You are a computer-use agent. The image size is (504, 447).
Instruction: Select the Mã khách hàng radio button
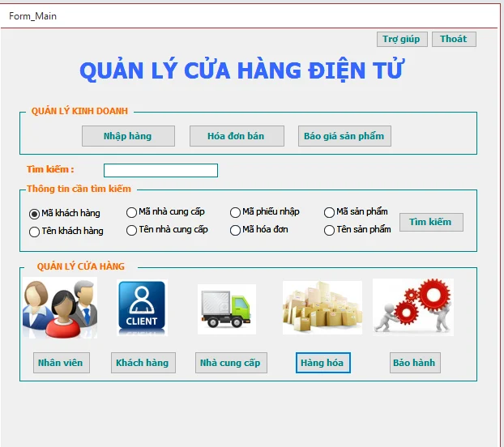tap(35, 214)
